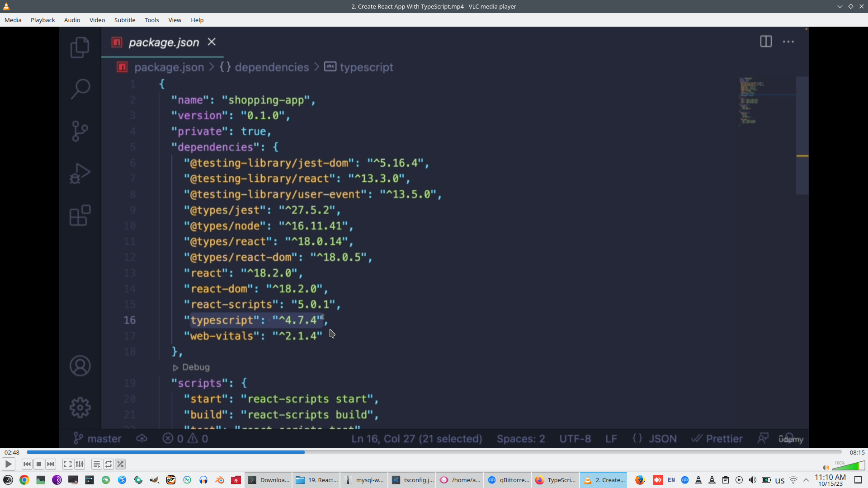Toggle the playlist view
Viewport: 868px width, 488px height.
[x=96, y=464]
